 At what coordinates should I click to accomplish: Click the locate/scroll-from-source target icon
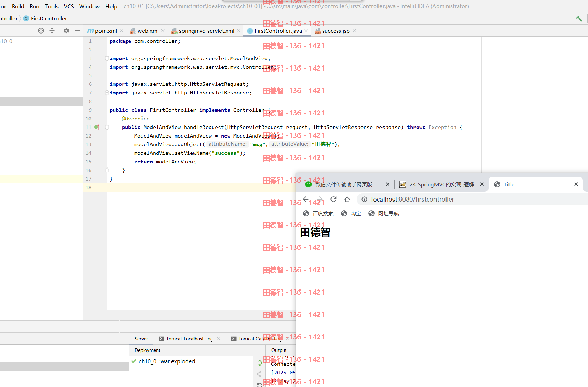tap(41, 31)
